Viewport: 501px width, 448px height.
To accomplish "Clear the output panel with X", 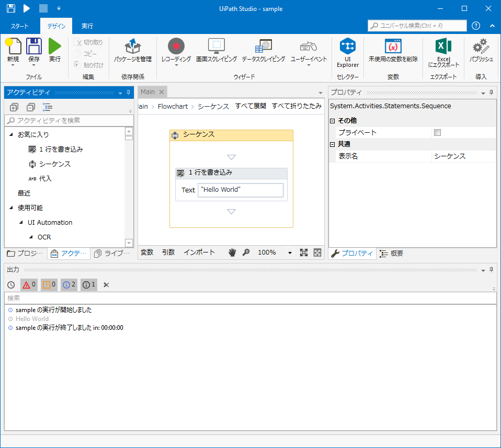I will coord(106,285).
